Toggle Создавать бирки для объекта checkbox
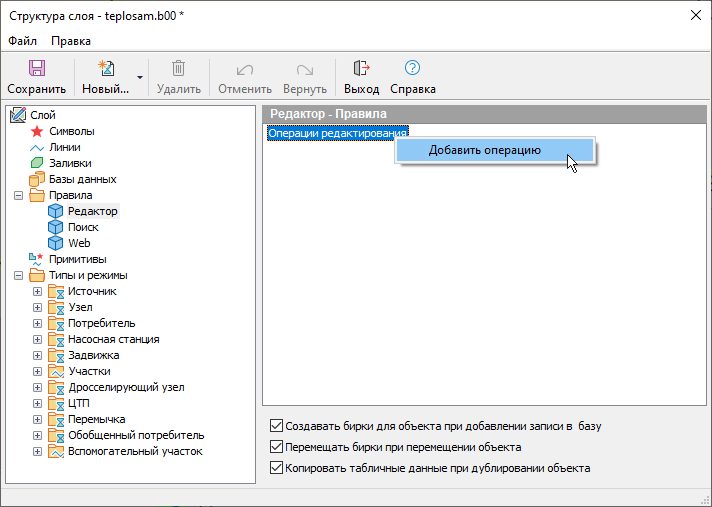 [278, 426]
